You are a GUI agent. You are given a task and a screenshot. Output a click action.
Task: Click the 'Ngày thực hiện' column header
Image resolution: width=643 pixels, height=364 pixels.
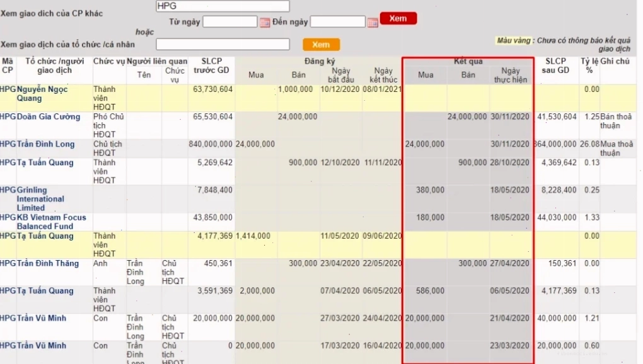point(511,76)
